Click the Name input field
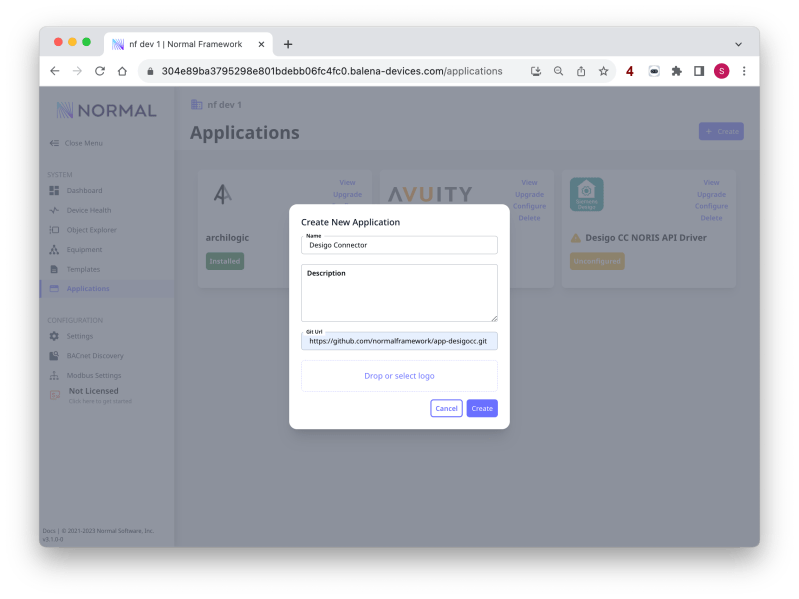Image resolution: width=799 pixels, height=599 pixels. (399, 245)
